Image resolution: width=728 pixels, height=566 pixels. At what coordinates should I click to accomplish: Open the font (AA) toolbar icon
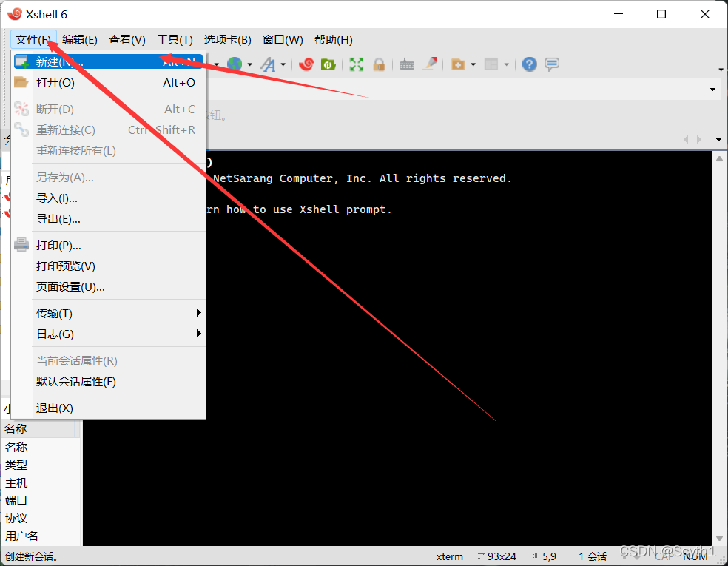[x=268, y=64]
